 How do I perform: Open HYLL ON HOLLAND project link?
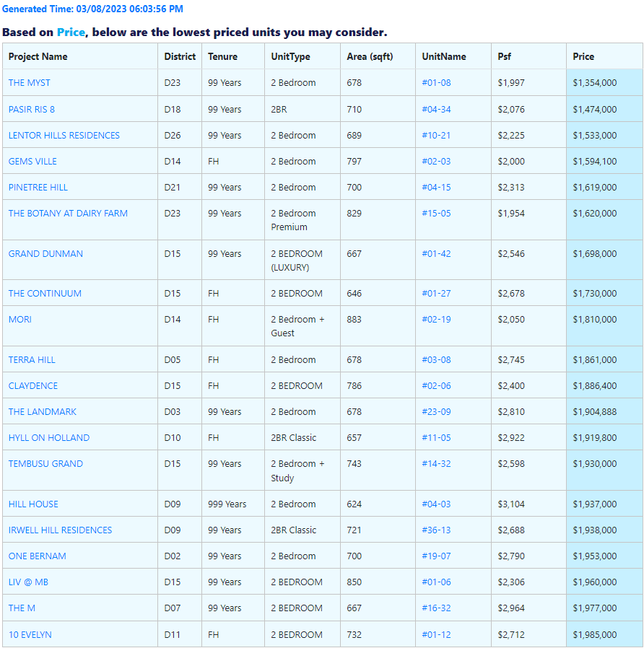coord(49,438)
